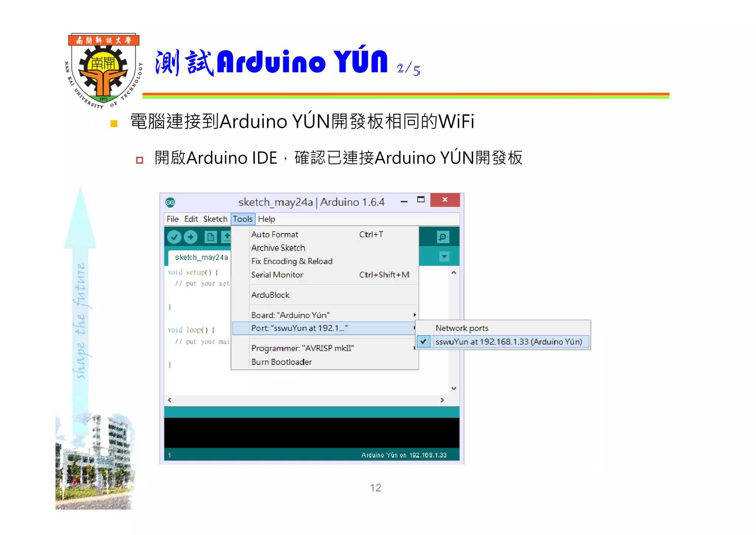Open Serial Monitor from Tools menu
This screenshot has width=756, height=535.
325,275
